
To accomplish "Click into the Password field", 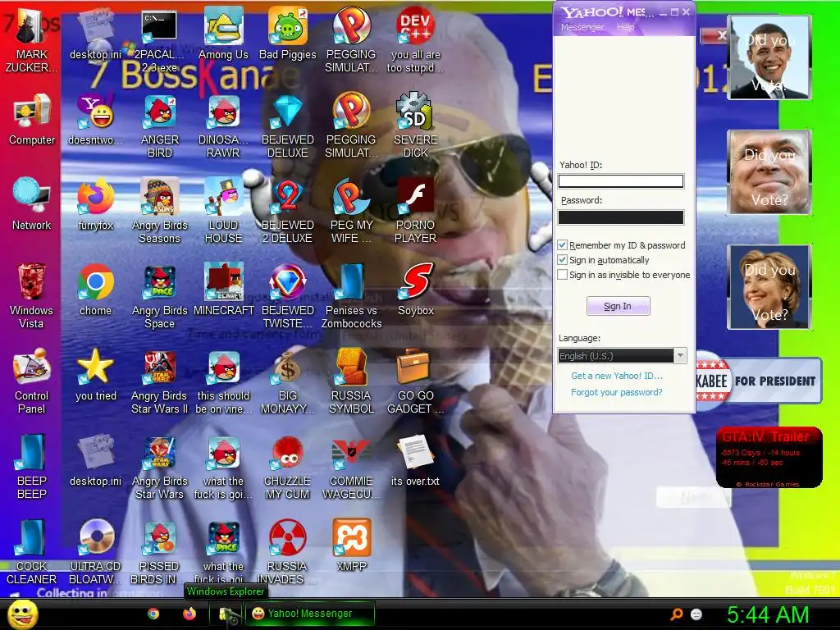I will click(621, 217).
